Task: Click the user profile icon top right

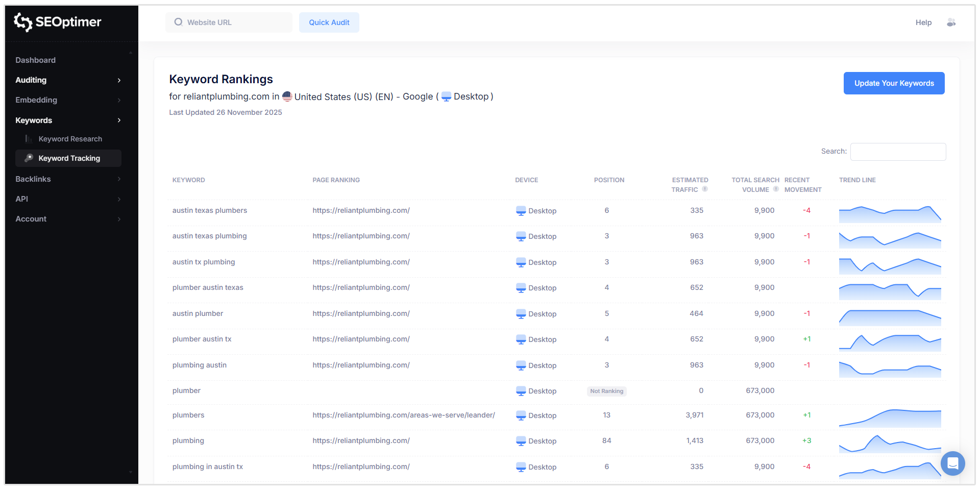Action: [x=951, y=22]
